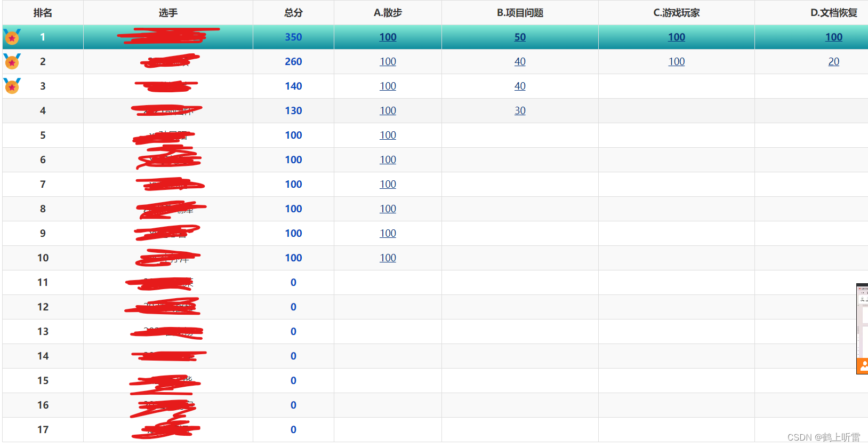Click the A.散步 column header
This screenshot has width=868, height=447.
point(388,13)
